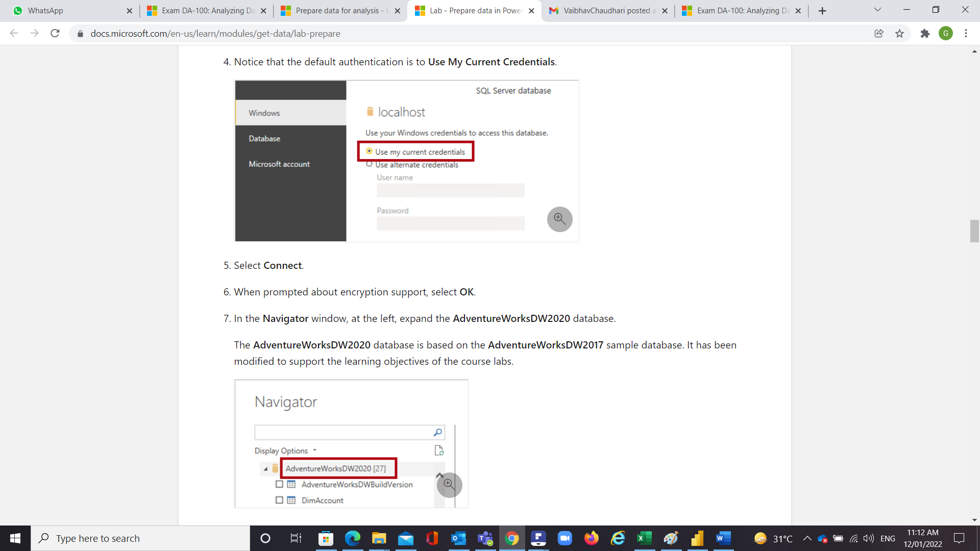980x551 pixels.
Task: Show hidden system tray icons
Action: (x=807, y=538)
